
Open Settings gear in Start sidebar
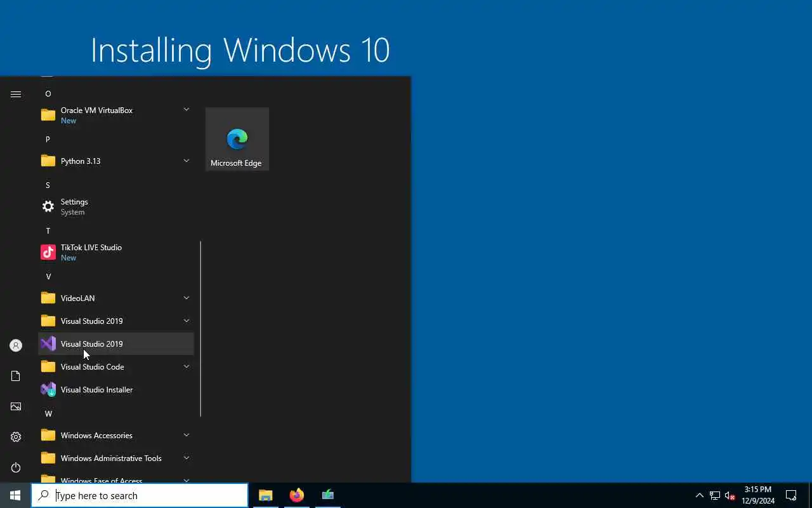point(16,437)
